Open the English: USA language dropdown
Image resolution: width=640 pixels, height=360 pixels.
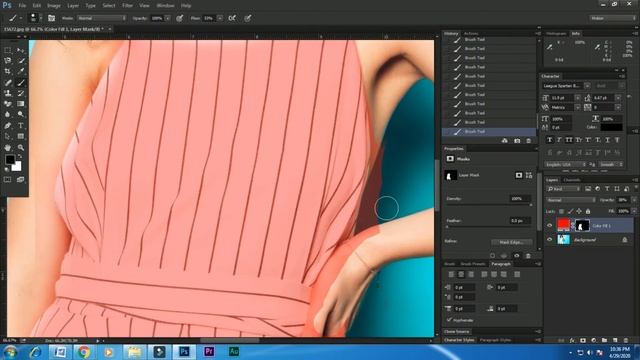[x=566, y=164]
